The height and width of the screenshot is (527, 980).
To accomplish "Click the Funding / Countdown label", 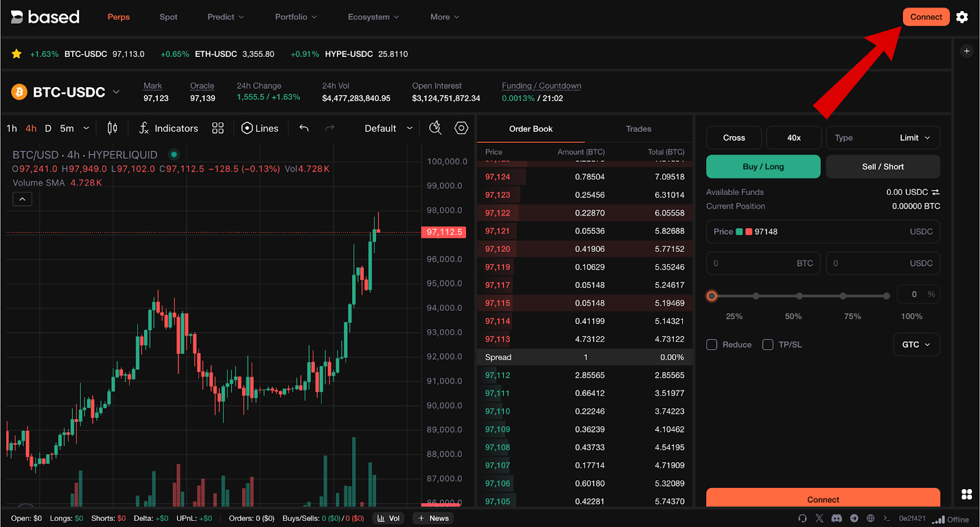I will pyautogui.click(x=541, y=86).
